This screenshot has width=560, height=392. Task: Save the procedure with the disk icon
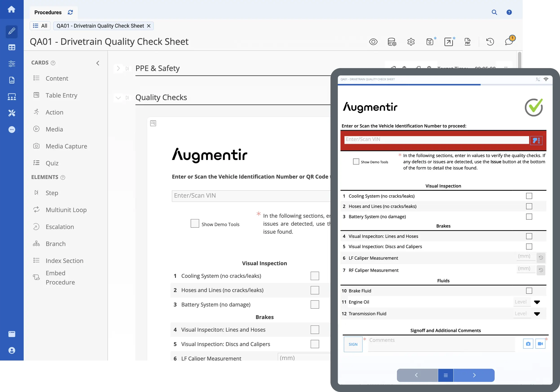pyautogui.click(x=430, y=41)
